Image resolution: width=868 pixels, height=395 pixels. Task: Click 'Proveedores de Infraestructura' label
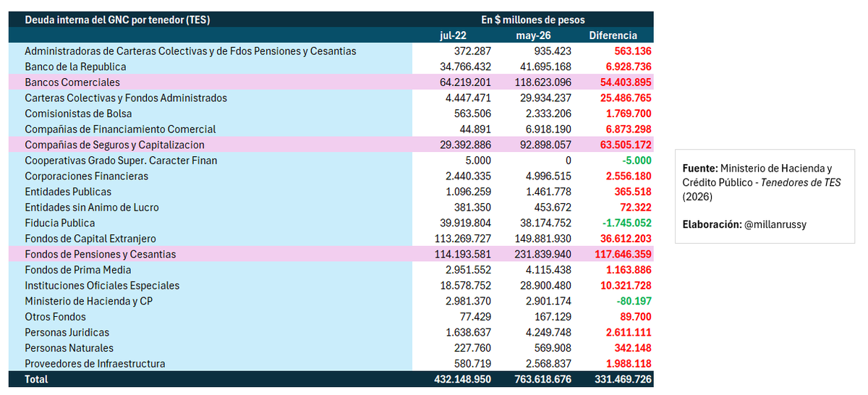95,364
